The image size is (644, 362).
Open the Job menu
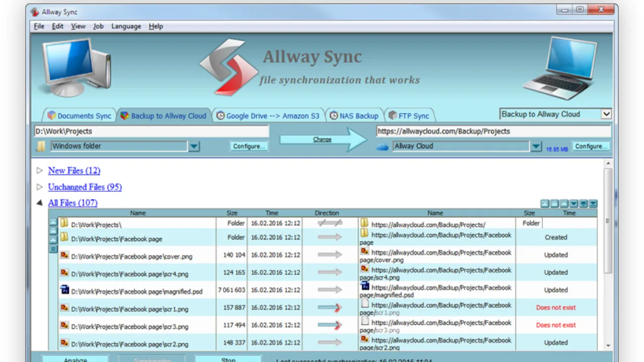pyautogui.click(x=98, y=26)
